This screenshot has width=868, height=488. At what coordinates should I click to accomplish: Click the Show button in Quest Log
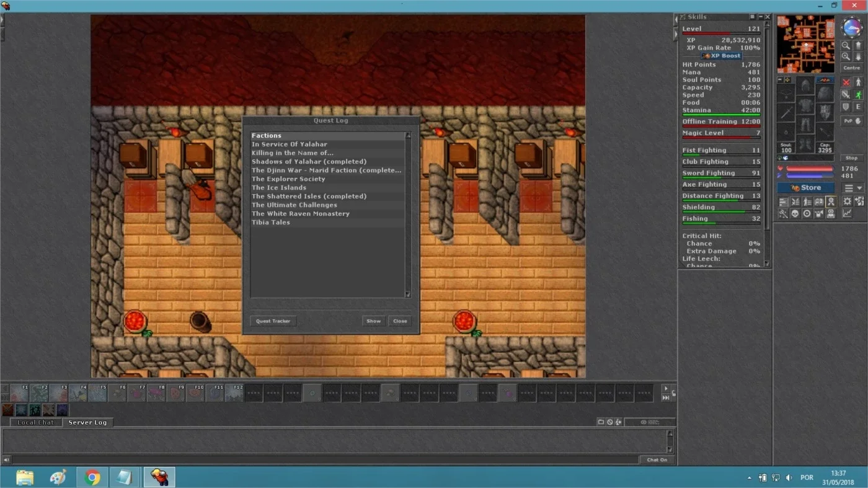click(373, 321)
